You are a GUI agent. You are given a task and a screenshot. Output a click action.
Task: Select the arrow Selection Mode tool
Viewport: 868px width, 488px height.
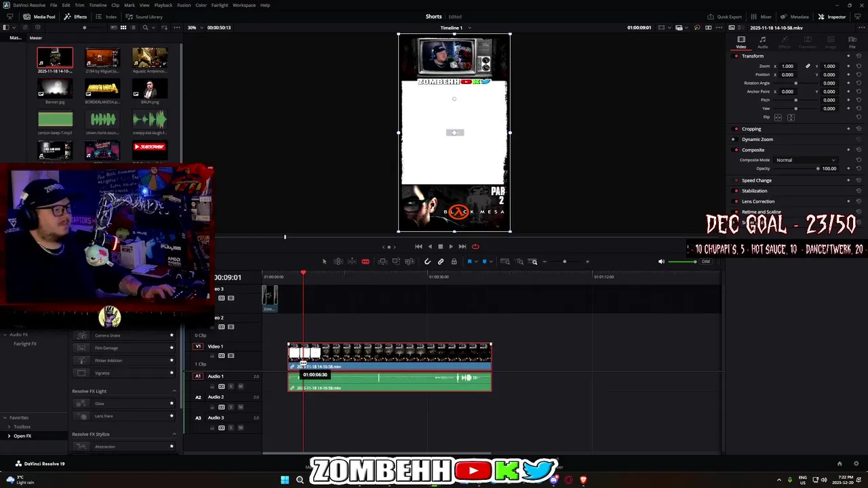point(324,262)
